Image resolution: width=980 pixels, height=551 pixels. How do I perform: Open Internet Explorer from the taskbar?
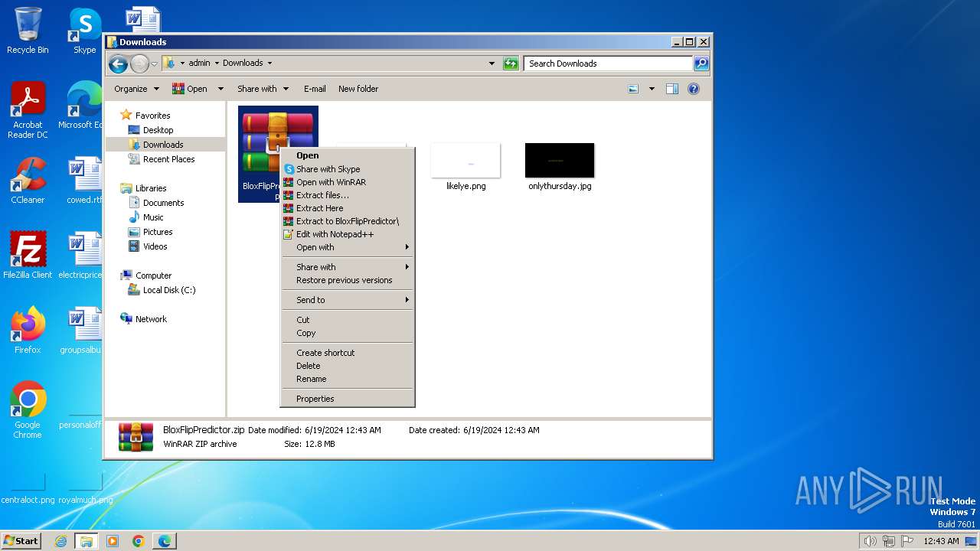60,541
